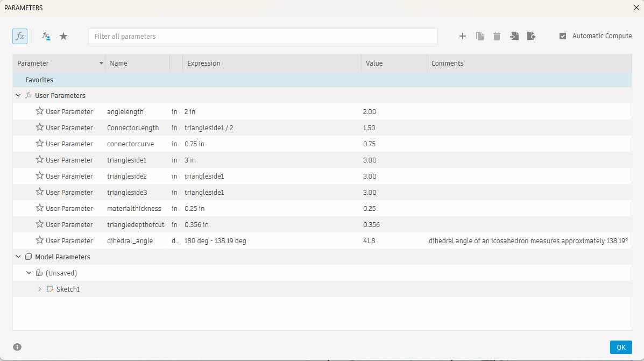Click the value 1.50 cell
644x361 pixels.
(x=369, y=128)
